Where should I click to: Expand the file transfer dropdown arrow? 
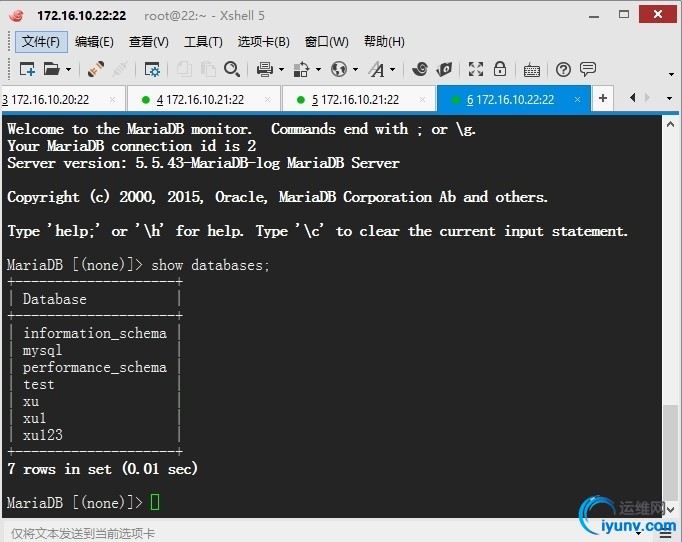[318, 70]
